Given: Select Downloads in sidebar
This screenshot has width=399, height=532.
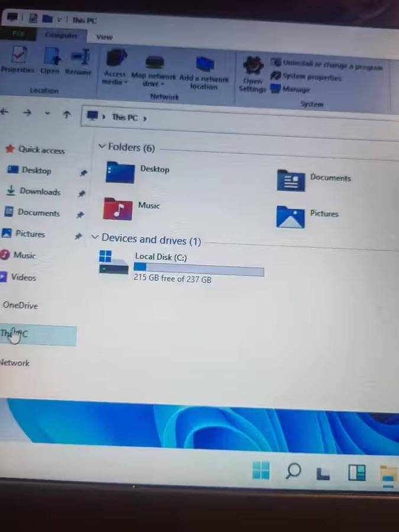Looking at the screenshot, I should click(x=34, y=191).
